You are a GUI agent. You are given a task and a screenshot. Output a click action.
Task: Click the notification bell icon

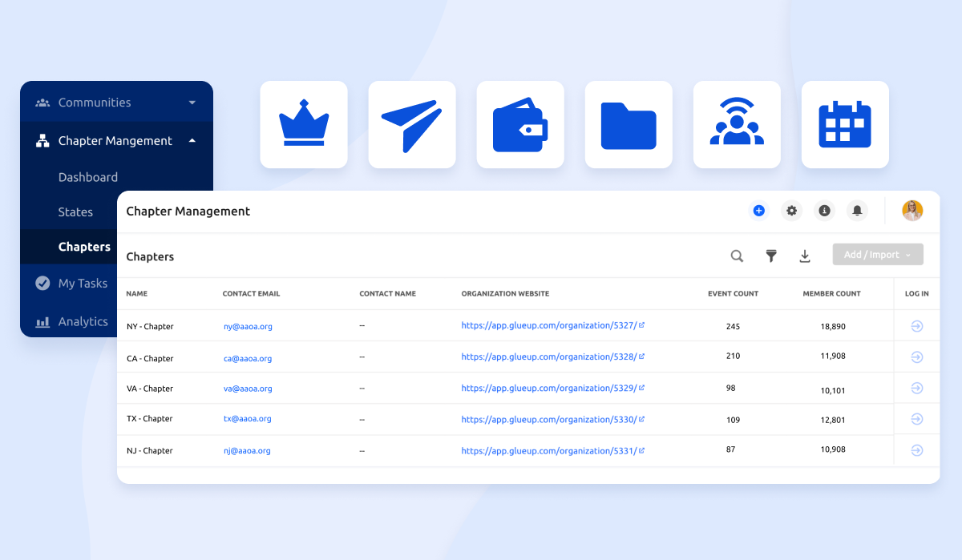(x=857, y=211)
